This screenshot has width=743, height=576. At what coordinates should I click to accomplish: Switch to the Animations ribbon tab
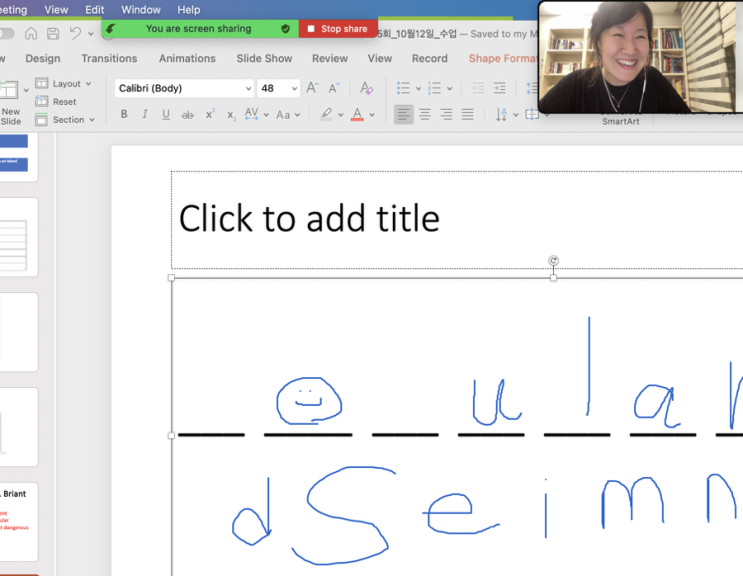[x=187, y=58]
